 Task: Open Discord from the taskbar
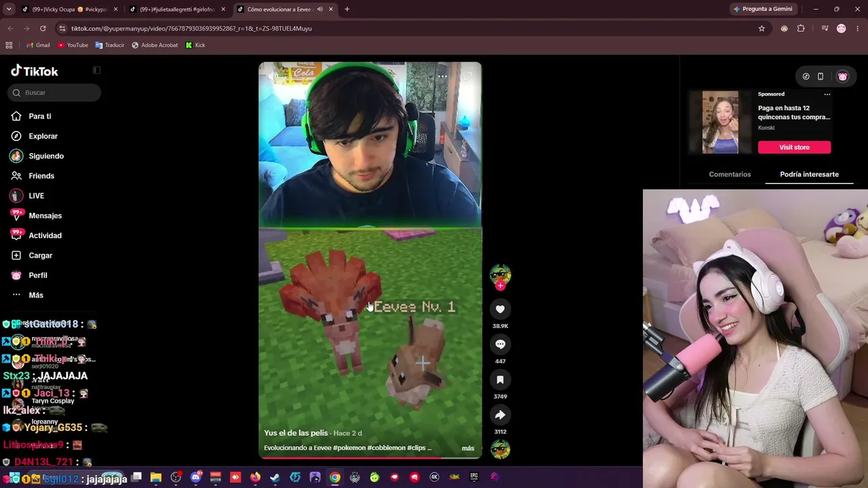[196, 477]
